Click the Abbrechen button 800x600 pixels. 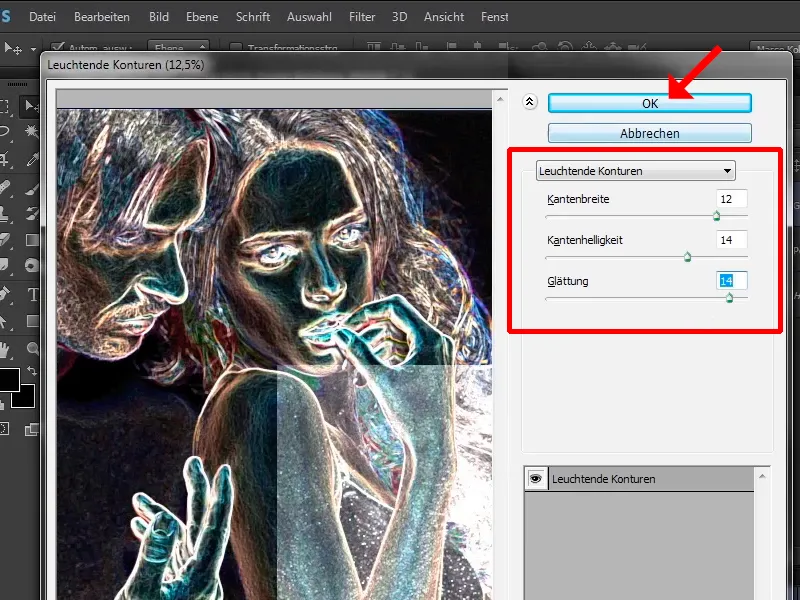(x=649, y=133)
